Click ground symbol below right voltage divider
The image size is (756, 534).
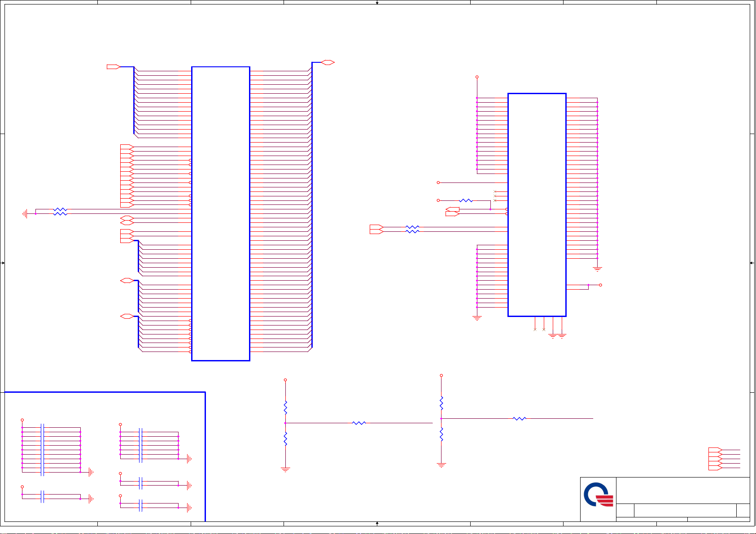pyautogui.click(x=441, y=465)
